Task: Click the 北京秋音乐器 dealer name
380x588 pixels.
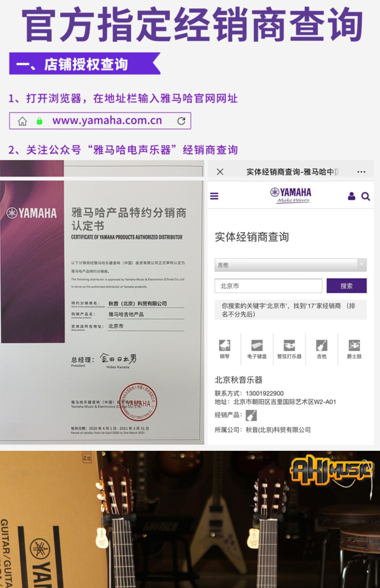Action: (x=238, y=380)
